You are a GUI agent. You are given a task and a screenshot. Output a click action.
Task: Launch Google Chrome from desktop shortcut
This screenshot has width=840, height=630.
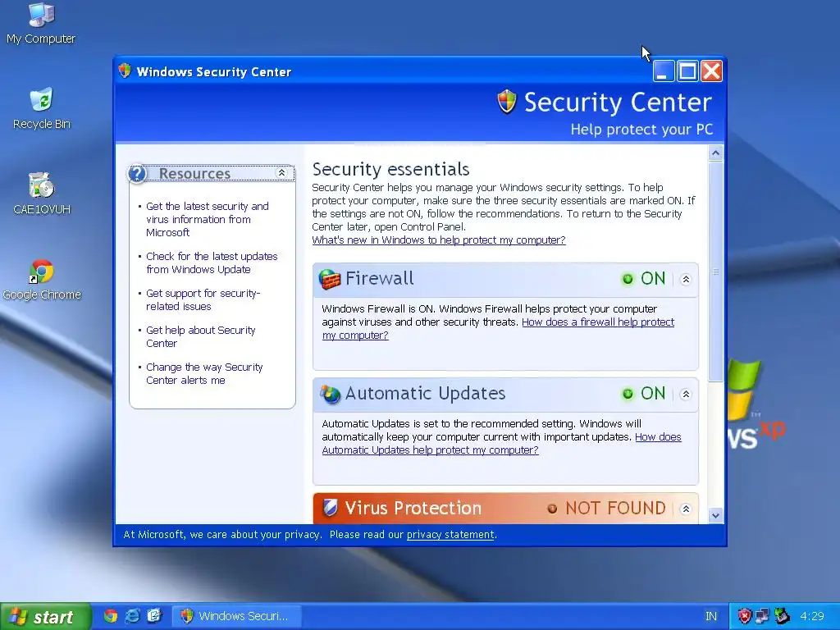pos(41,280)
